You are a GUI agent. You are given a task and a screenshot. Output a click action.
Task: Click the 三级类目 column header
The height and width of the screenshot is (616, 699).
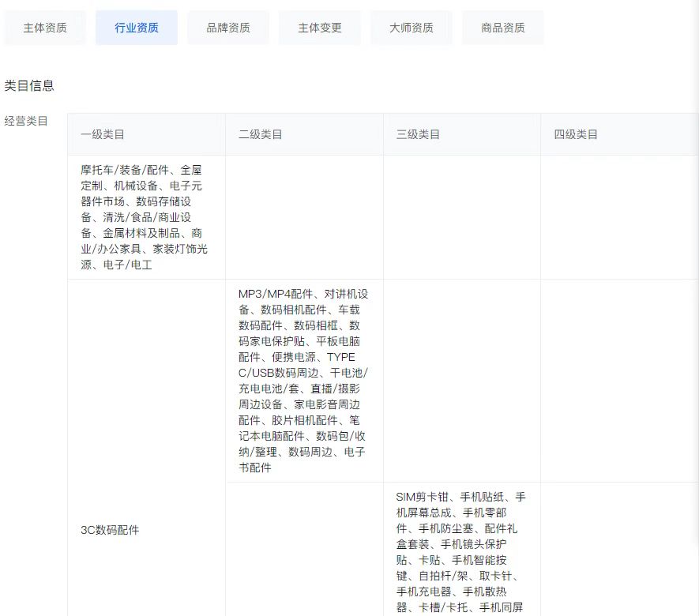click(419, 134)
